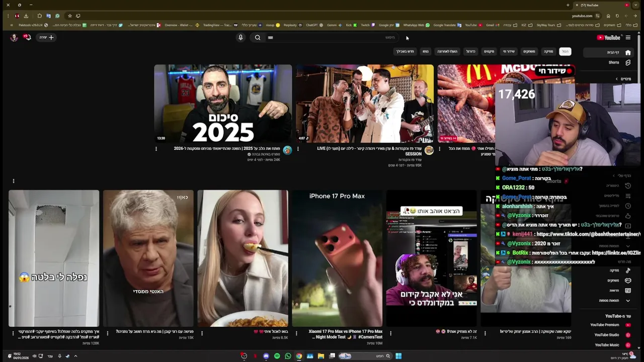The image size is (644, 362).
Task: Open the 'סיכום 2025' video thumbnail
Action: click(x=223, y=103)
